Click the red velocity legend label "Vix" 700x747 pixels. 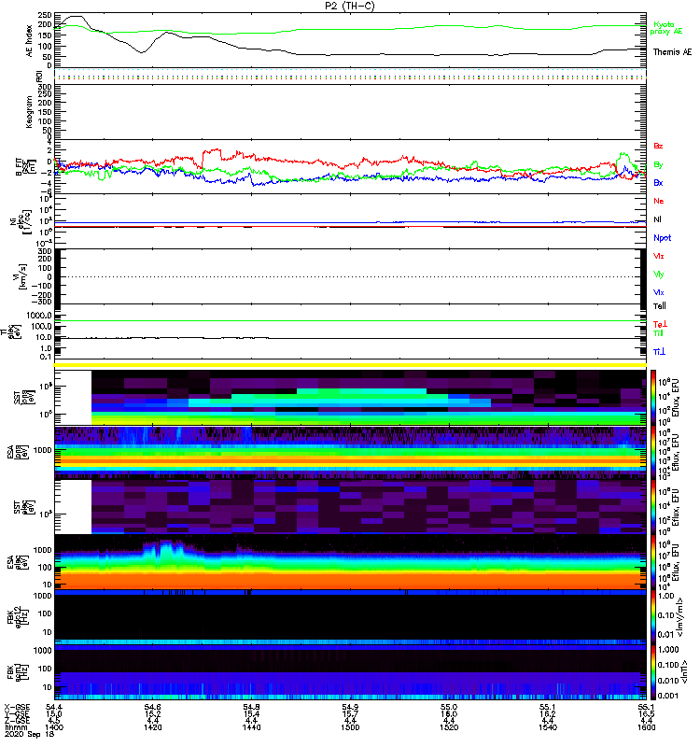point(658,256)
